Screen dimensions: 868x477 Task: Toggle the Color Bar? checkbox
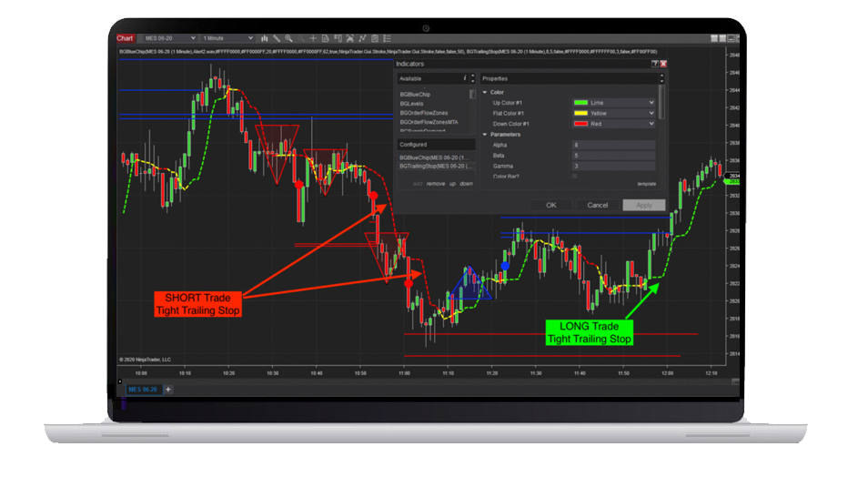[x=575, y=177]
